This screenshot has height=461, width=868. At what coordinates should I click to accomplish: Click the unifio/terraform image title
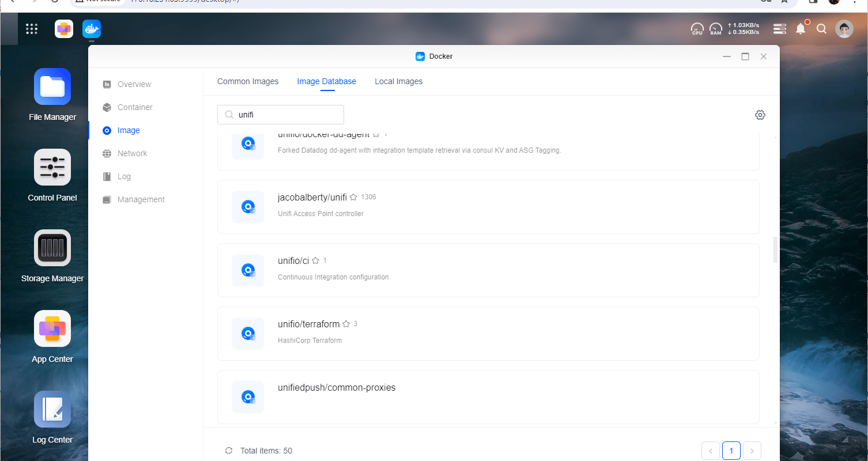click(x=309, y=324)
